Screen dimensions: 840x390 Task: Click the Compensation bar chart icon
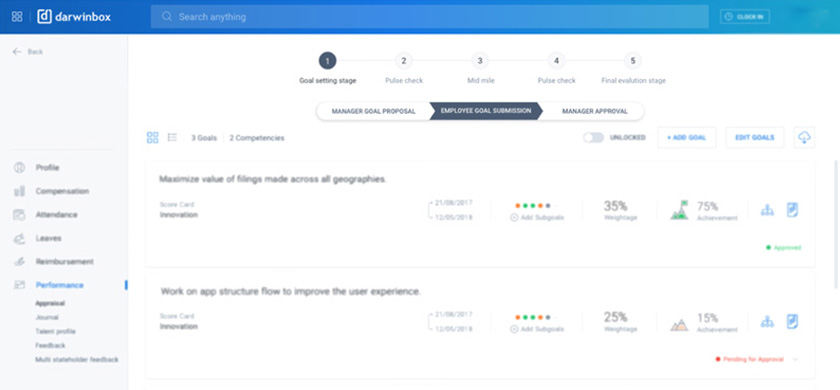click(x=19, y=191)
